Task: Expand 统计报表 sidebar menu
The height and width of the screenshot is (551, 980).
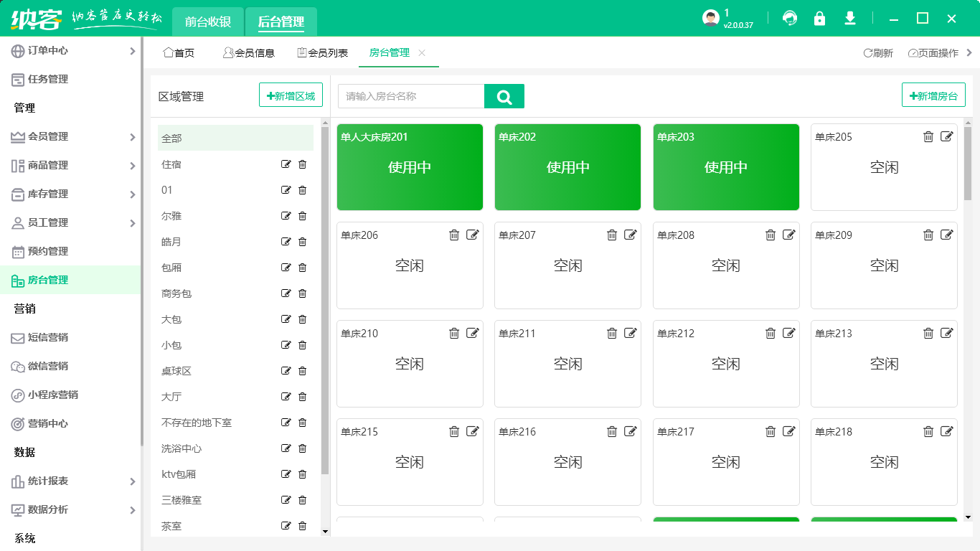Action: pos(132,481)
